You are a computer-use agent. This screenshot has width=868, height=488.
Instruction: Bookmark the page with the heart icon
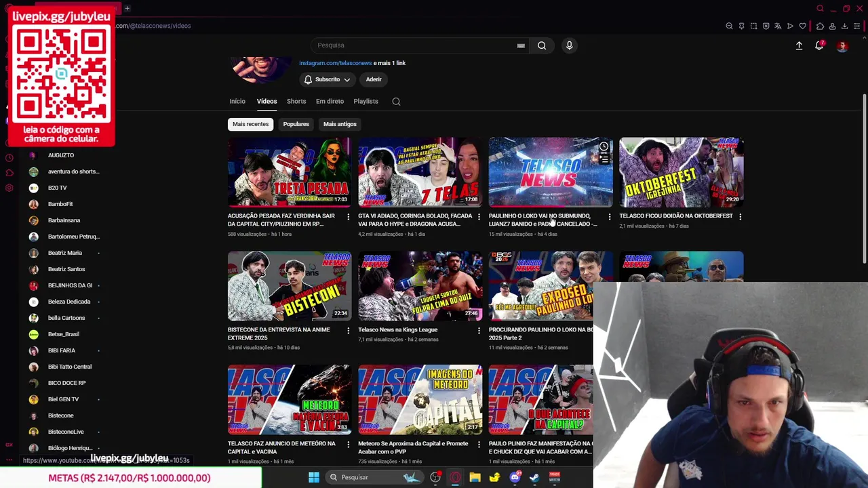[803, 26]
